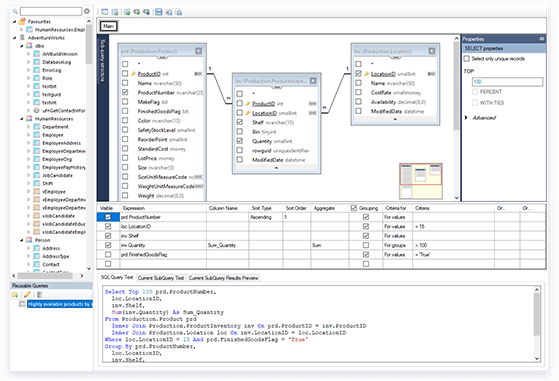Click the toolbar icon with green arrow on a page

[127, 12]
